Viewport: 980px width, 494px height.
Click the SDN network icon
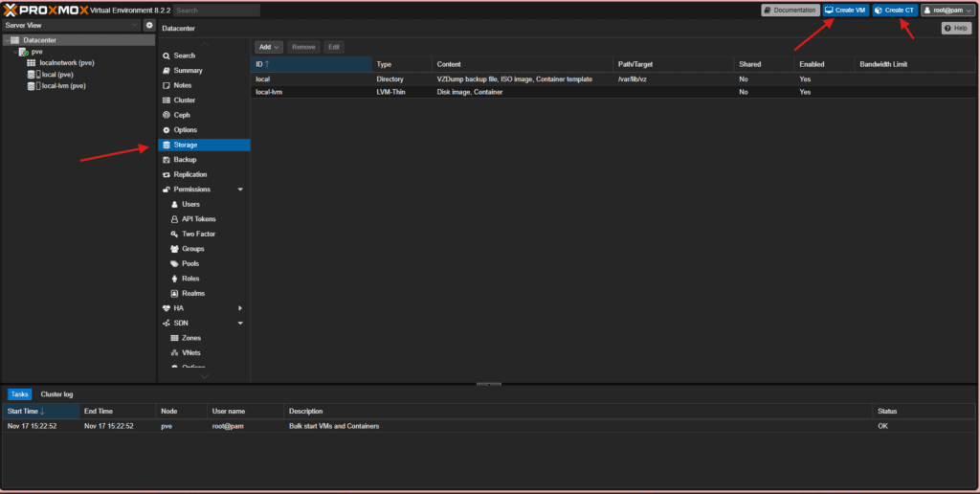tap(167, 324)
